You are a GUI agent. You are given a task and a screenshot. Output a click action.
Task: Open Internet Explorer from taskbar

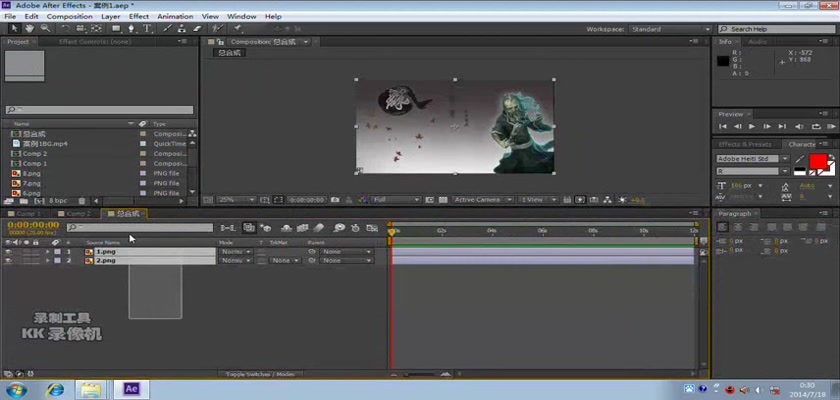click(x=55, y=390)
